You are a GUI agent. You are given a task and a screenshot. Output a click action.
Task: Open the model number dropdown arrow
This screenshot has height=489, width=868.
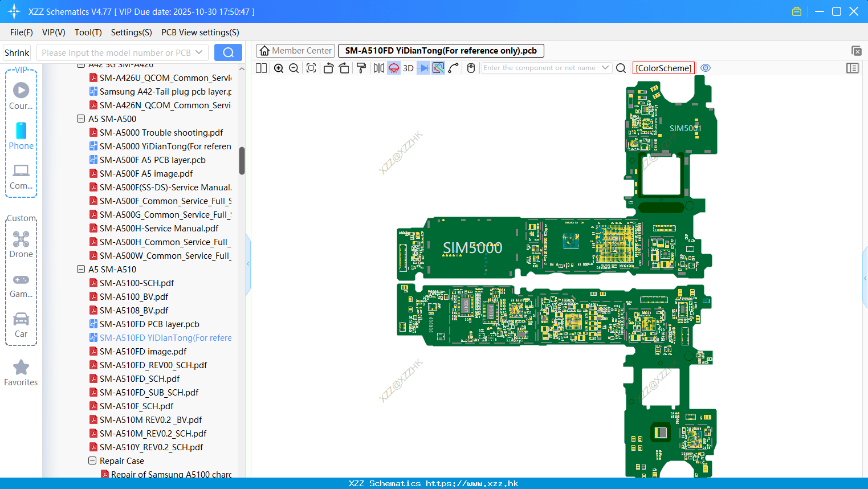199,52
